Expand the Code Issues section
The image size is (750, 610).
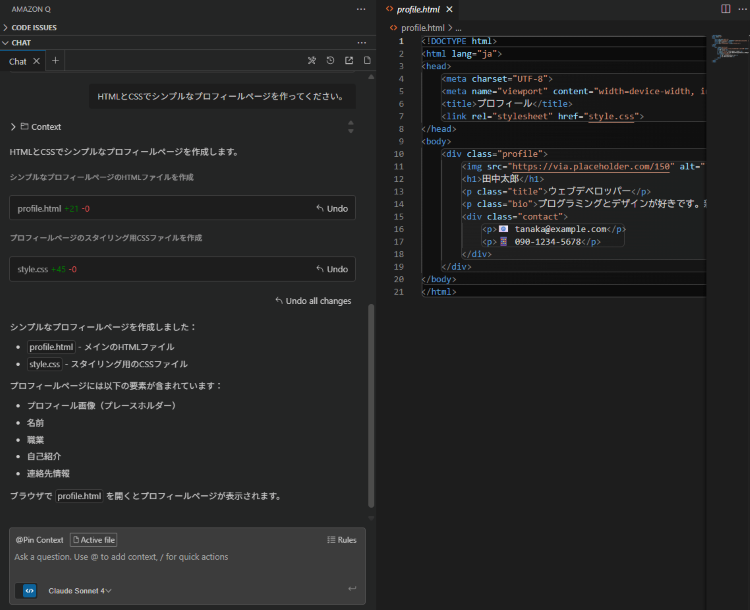click(x=34, y=27)
